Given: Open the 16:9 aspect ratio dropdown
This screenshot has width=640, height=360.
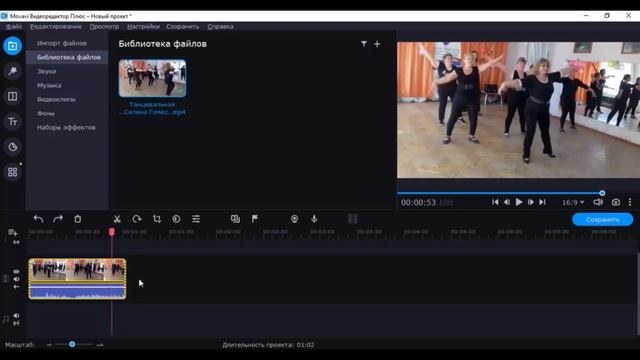Looking at the screenshot, I should click(573, 202).
